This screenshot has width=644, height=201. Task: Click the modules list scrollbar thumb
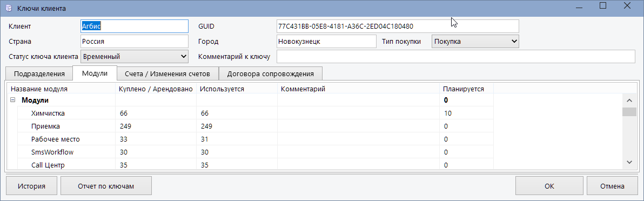[629, 112]
